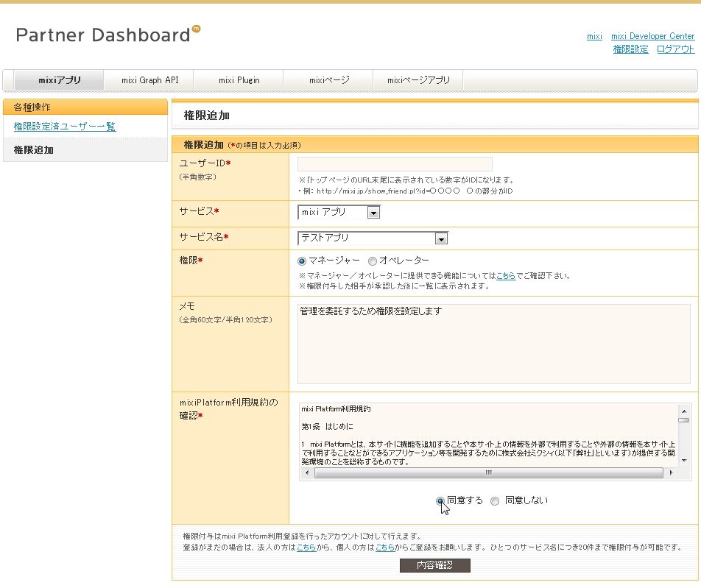Click the ログアウト link

point(675,49)
